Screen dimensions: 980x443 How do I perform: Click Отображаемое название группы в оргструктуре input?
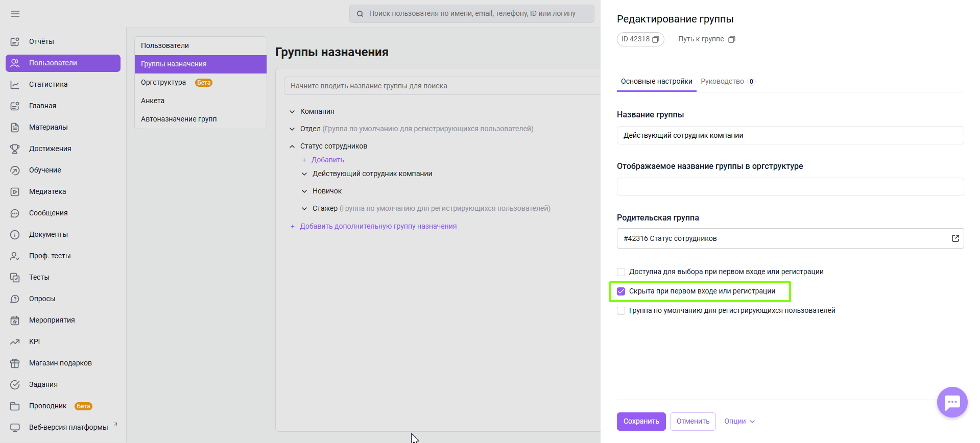[x=790, y=187]
